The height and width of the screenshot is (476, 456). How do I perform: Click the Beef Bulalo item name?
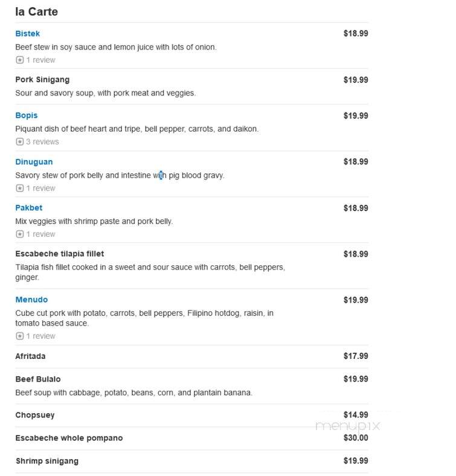[x=38, y=379]
